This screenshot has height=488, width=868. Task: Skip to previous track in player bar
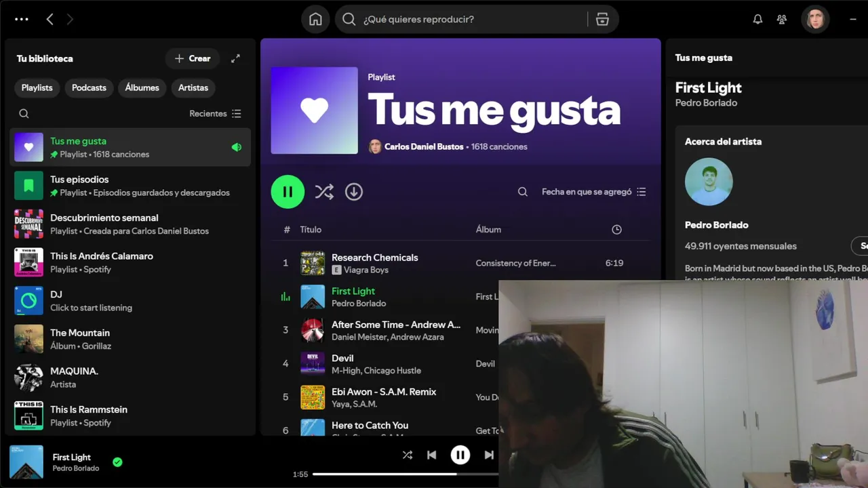click(x=432, y=455)
